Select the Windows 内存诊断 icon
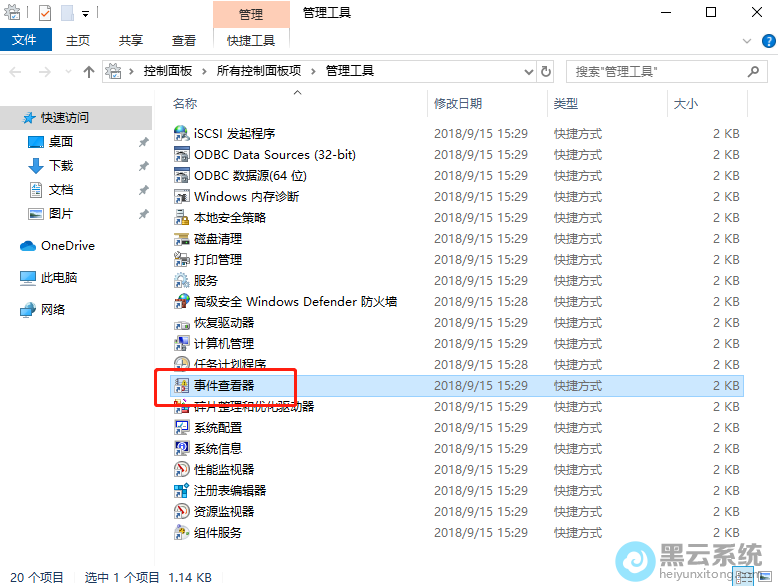The width and height of the screenshot is (778, 586). tap(181, 197)
